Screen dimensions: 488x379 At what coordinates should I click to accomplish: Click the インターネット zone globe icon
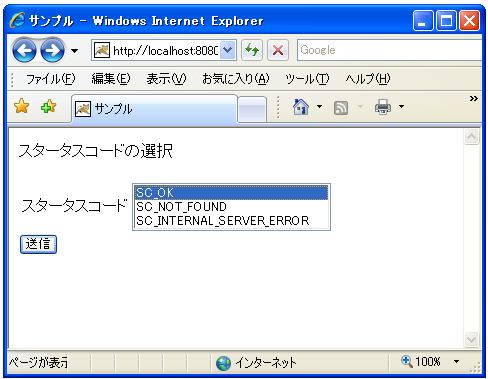(x=223, y=363)
